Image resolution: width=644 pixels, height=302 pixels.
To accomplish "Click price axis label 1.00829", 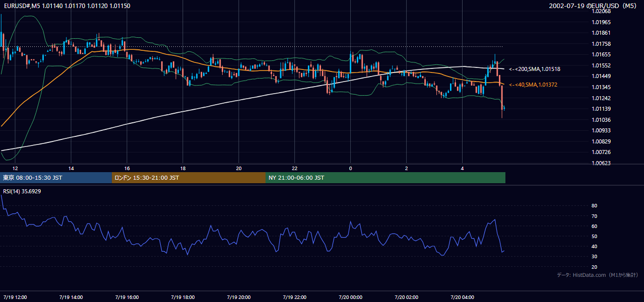I will pyautogui.click(x=601, y=141).
